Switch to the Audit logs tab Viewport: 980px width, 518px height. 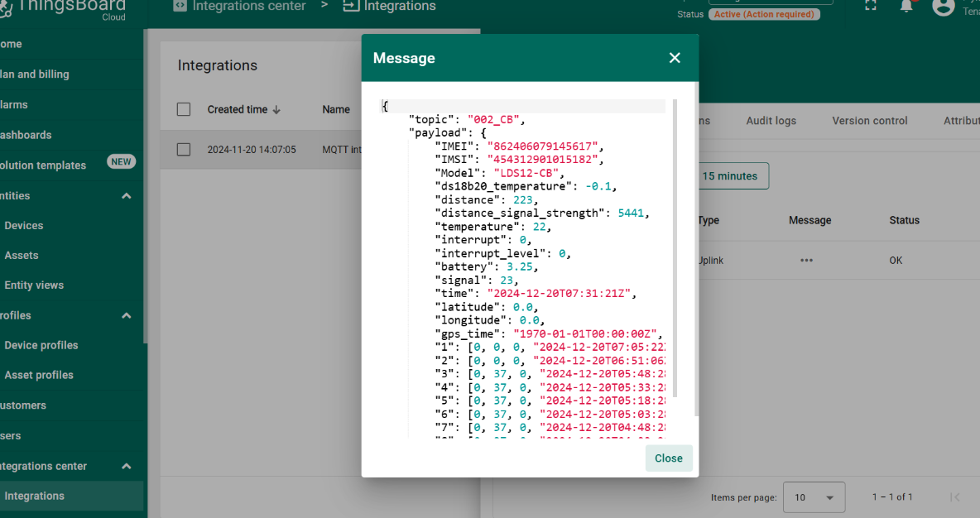(771, 121)
